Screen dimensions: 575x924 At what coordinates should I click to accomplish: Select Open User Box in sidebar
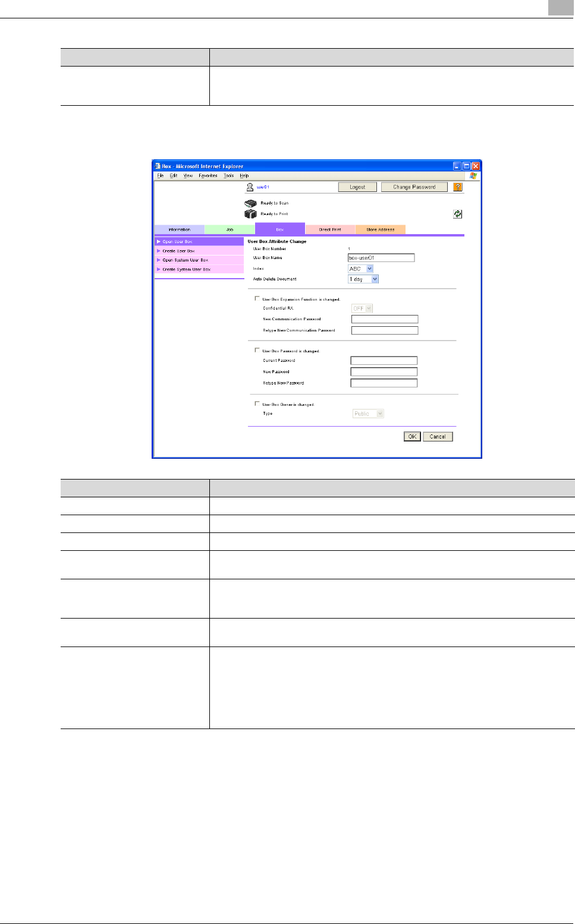[x=199, y=242]
